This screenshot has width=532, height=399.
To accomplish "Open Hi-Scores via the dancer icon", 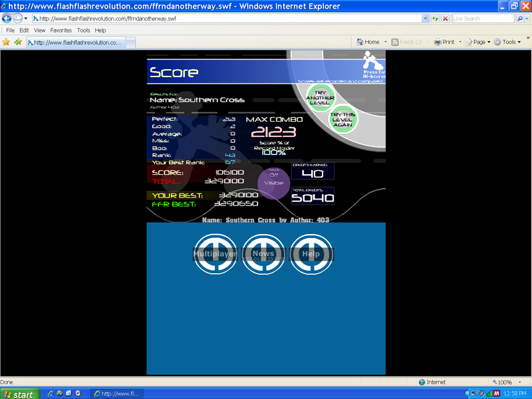I will (373, 65).
